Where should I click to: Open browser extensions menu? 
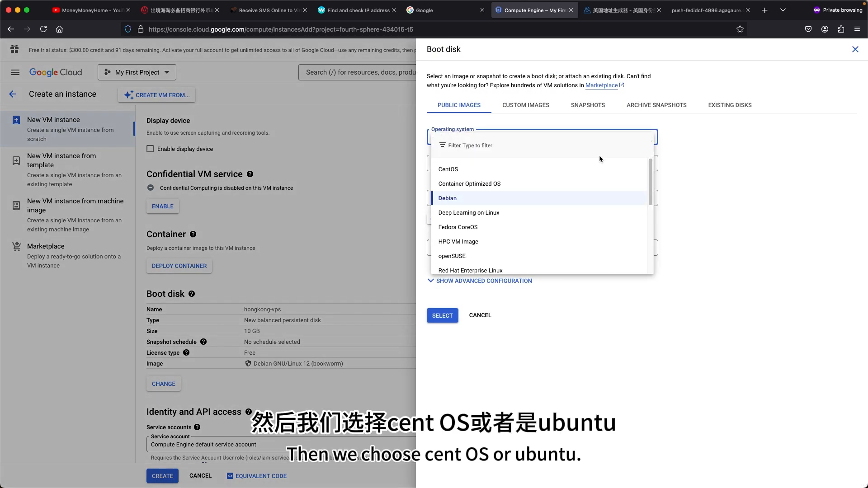point(841,29)
